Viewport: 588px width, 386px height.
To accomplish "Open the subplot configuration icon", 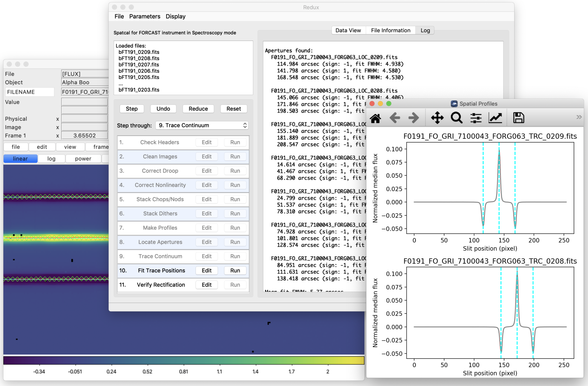I will [476, 117].
